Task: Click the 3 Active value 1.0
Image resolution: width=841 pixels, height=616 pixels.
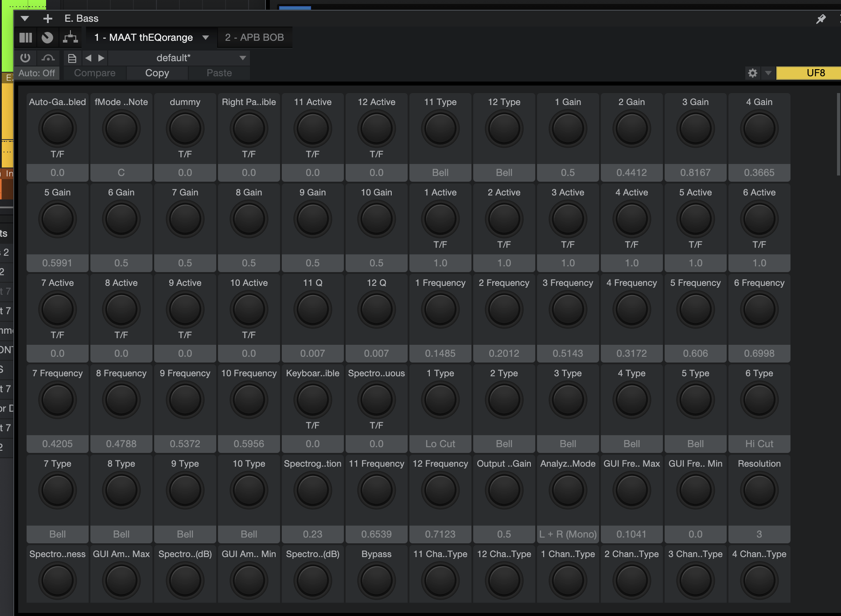Action: coord(568,263)
